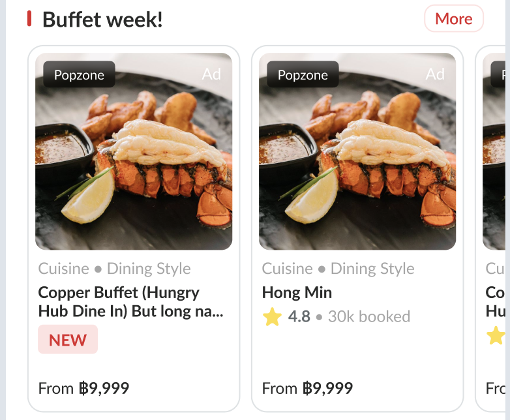Click Cuisine • Dining Style under Hong Min
The image size is (510, 420).
(x=338, y=269)
